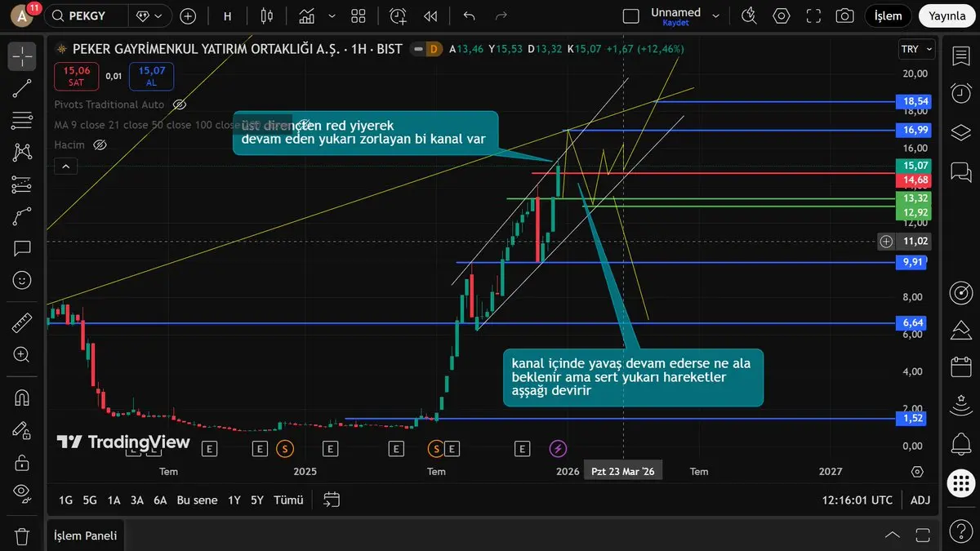Click the İşlem trade button
This screenshot has height=551, width=980.
click(889, 16)
